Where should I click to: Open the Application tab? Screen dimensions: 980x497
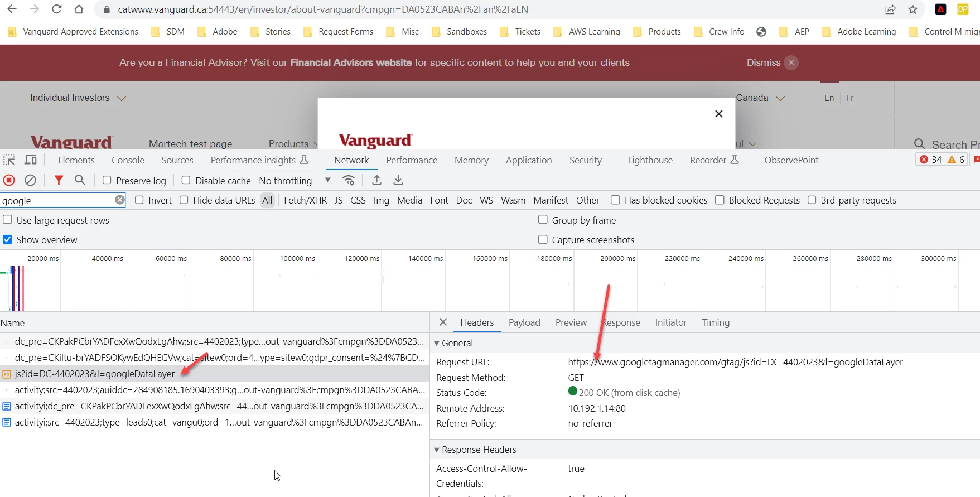coord(529,160)
